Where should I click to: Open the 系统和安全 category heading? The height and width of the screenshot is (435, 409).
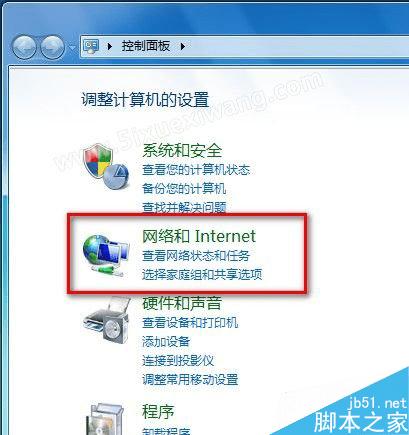click(182, 150)
